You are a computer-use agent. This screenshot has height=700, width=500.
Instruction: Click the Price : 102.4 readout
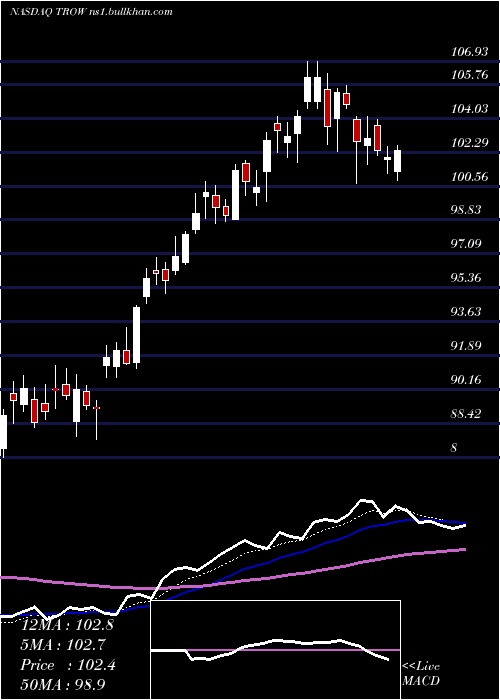(x=68, y=665)
